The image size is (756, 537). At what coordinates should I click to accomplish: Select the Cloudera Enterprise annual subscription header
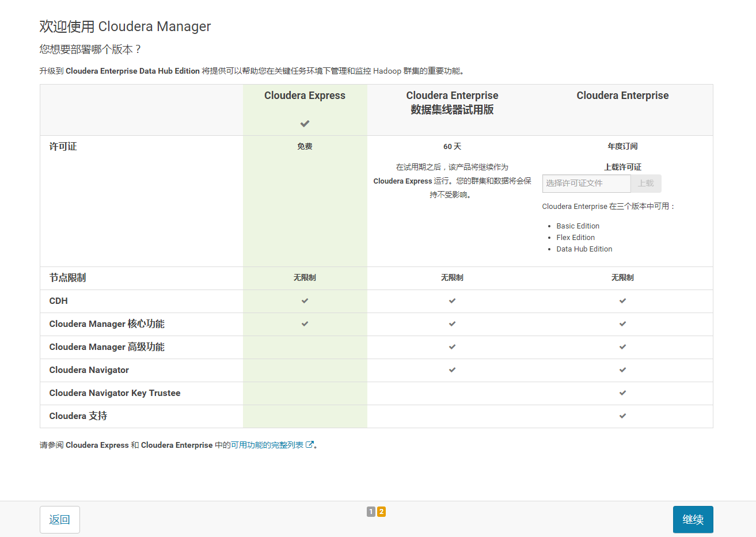[x=622, y=96]
